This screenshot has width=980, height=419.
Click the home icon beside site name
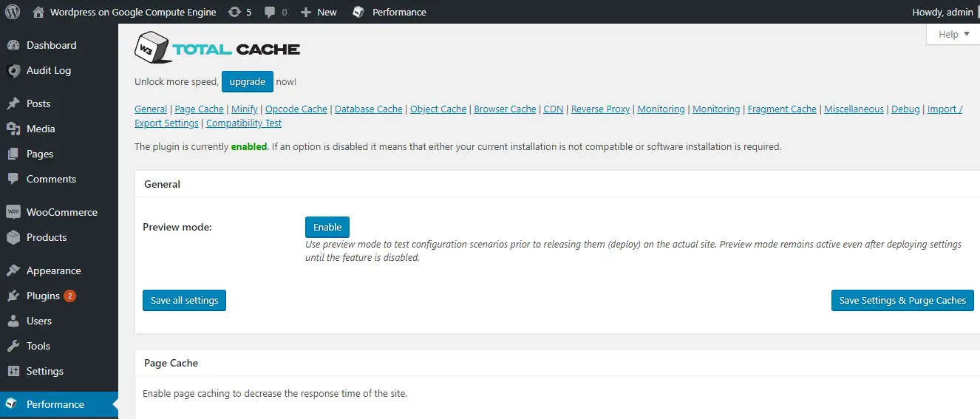[x=38, y=12]
